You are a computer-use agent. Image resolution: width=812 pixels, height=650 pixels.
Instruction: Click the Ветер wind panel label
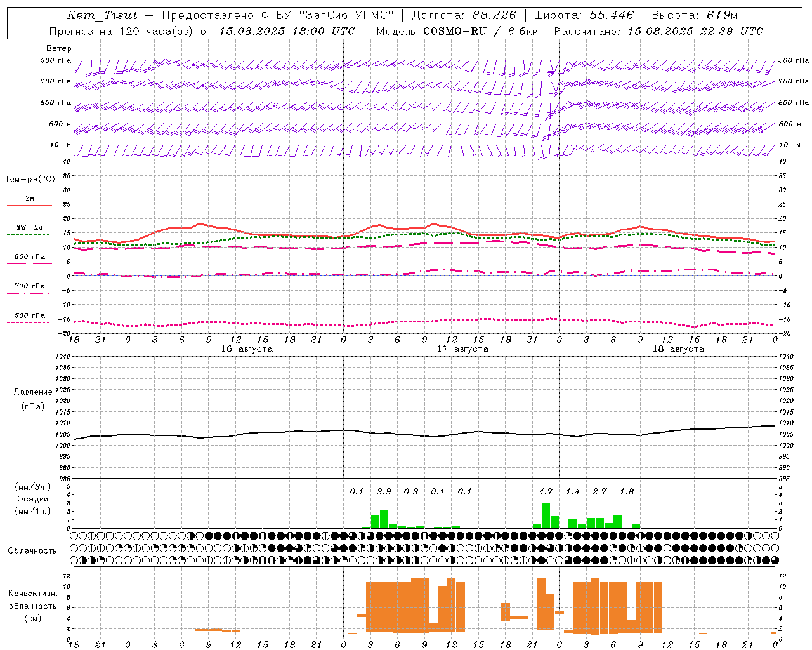(59, 48)
